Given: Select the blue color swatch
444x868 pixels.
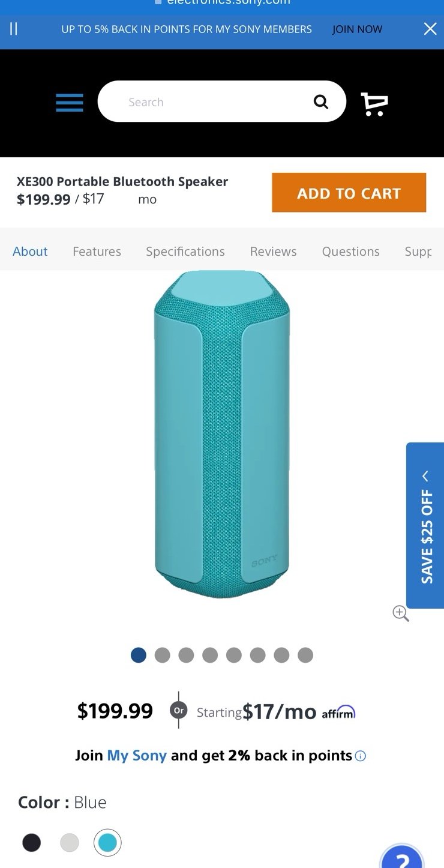Looking at the screenshot, I should 107,843.
